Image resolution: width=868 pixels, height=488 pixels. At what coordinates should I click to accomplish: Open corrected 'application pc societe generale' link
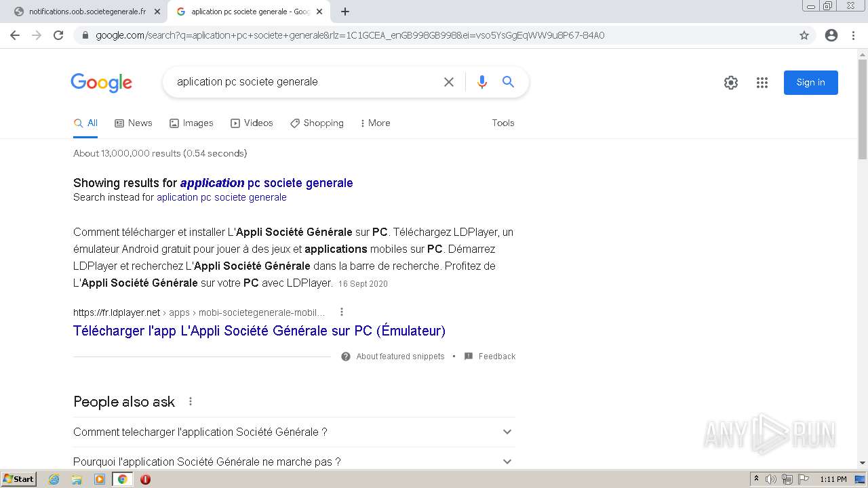click(267, 183)
